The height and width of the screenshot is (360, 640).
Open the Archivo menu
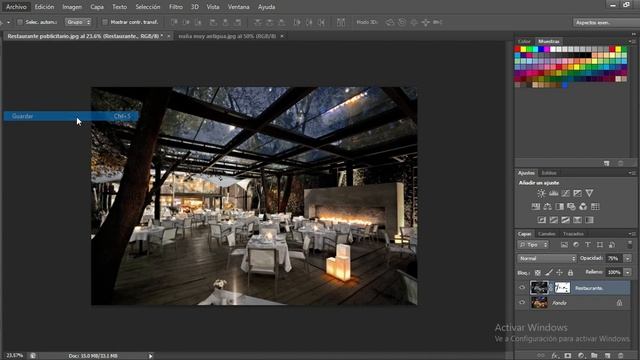16,7
